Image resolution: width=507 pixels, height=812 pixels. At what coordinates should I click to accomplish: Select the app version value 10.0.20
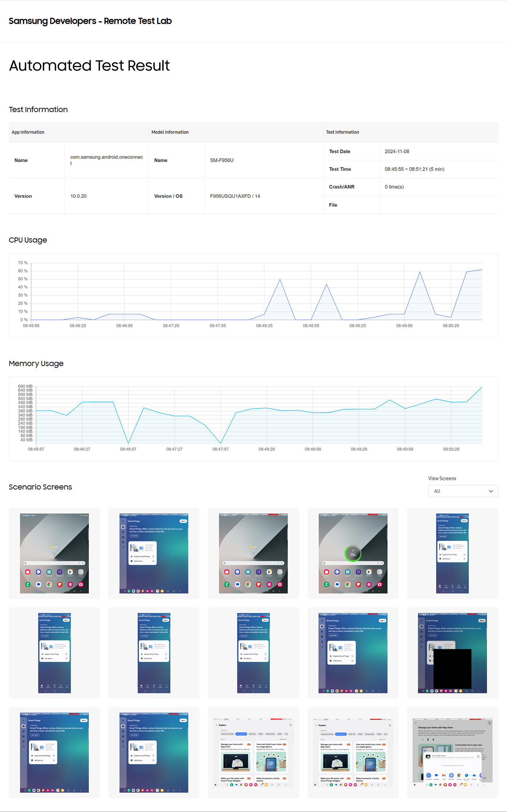78,196
